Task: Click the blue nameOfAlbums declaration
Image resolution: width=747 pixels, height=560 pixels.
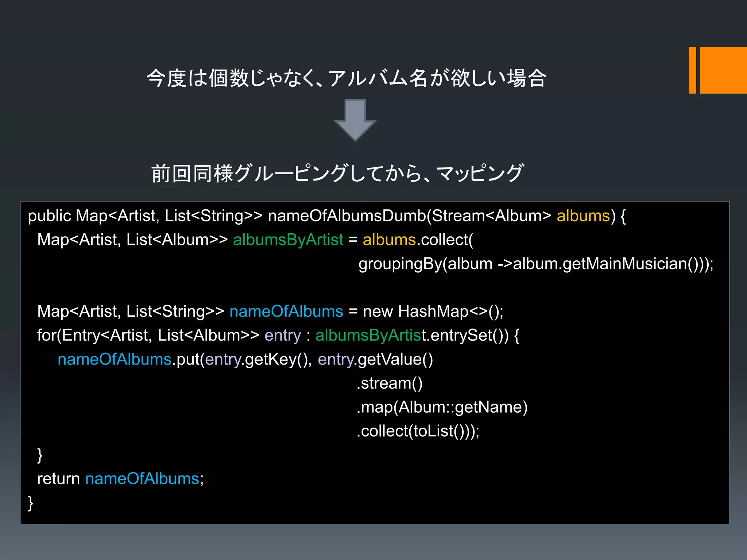Action: coord(286,311)
